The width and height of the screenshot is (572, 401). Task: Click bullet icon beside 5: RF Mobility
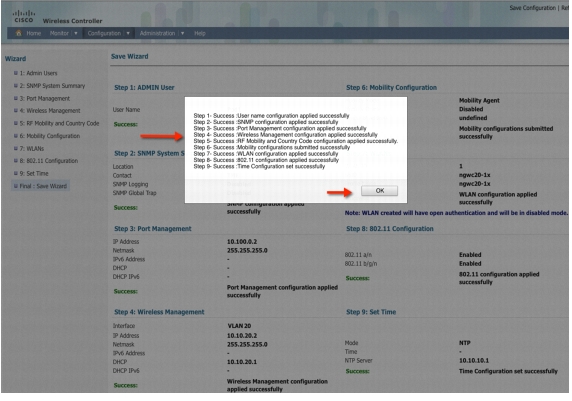click(16, 123)
